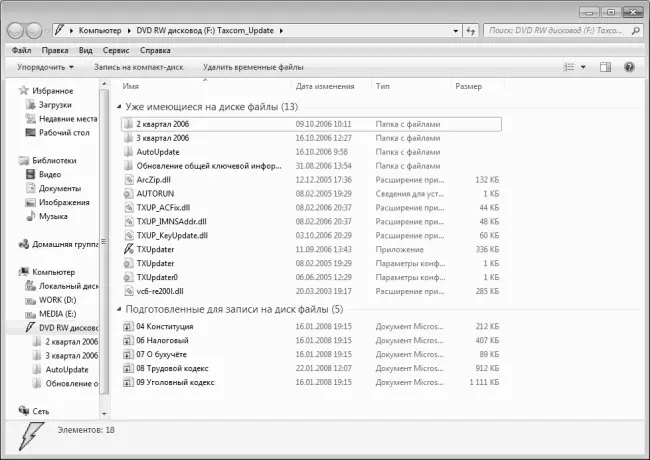Open Загрузки in the sidebar
Image resolution: width=650 pixels, height=460 pixels.
[x=55, y=105]
